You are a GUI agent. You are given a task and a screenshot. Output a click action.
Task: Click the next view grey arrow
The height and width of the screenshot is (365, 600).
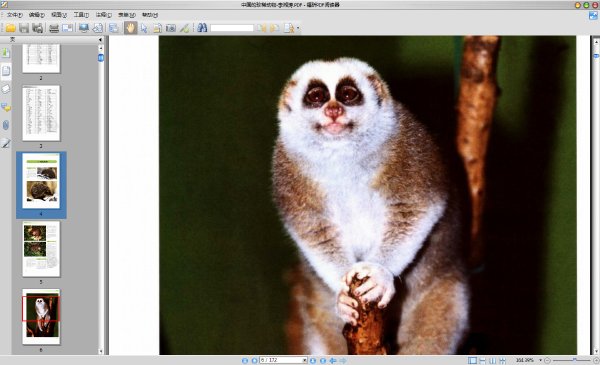[x=343, y=360]
